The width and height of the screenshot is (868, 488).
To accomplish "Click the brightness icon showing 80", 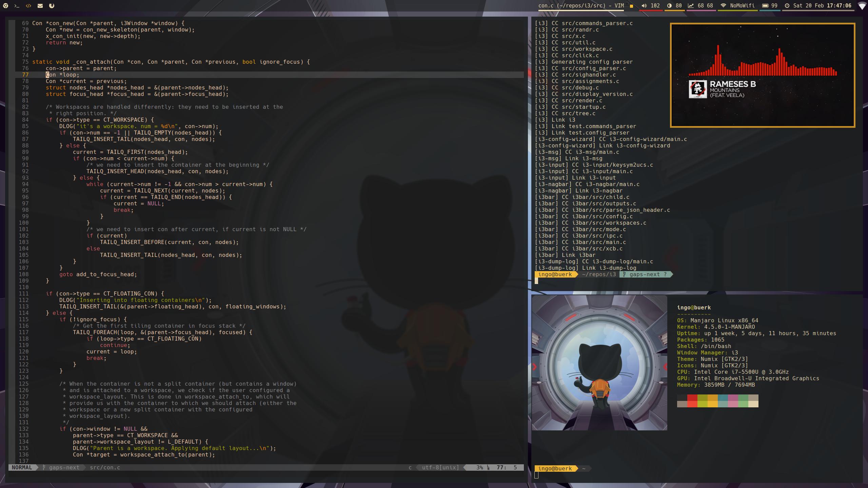I will click(x=669, y=6).
